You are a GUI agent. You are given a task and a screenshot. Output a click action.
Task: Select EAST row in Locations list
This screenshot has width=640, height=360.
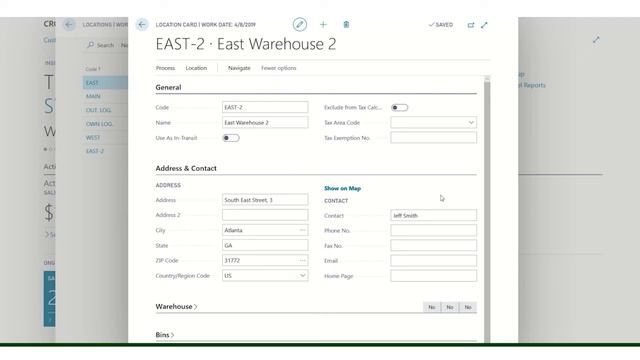click(x=105, y=83)
